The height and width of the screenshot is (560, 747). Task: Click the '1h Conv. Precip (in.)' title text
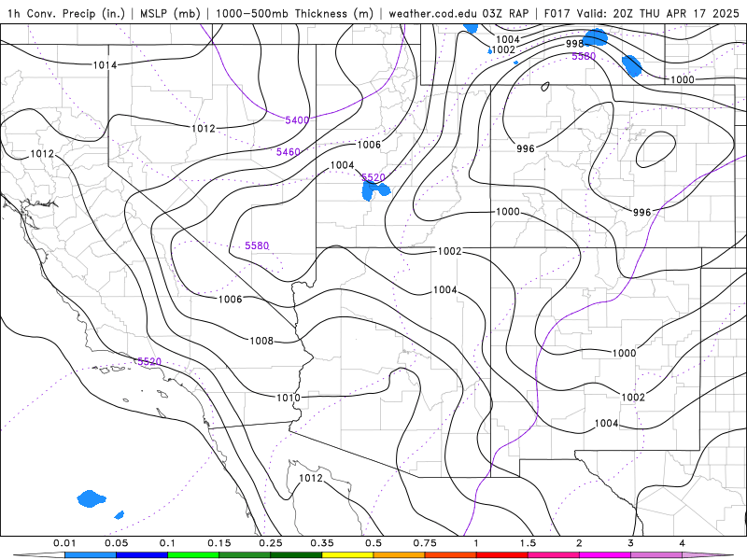[66, 13]
